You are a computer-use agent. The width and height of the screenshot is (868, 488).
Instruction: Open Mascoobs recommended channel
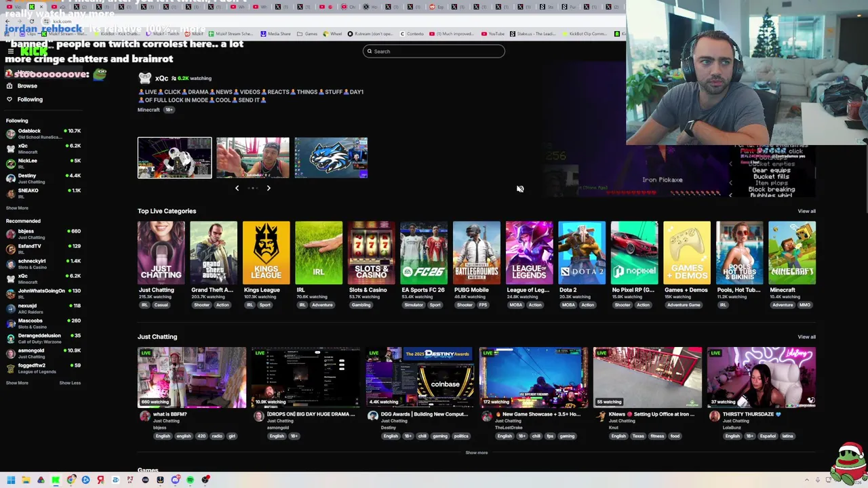click(43, 323)
